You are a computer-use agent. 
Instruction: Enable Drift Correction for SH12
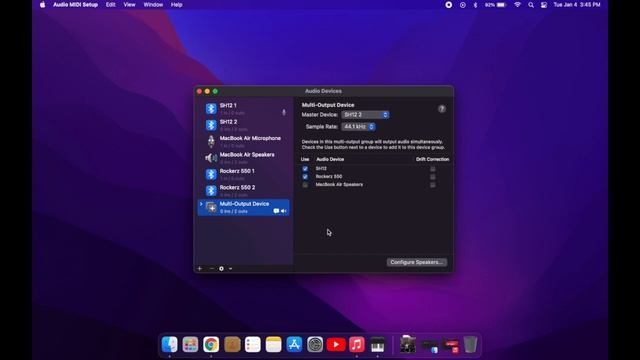[x=433, y=169]
